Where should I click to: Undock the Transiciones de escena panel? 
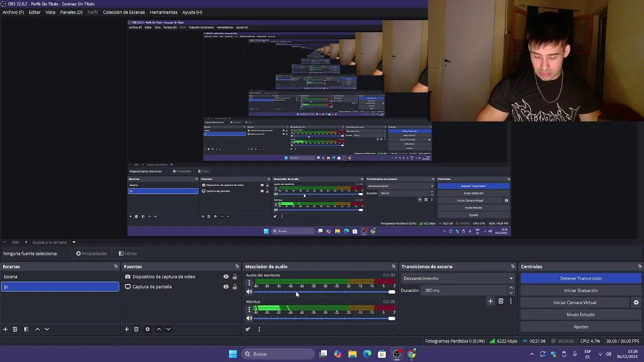[513, 266]
